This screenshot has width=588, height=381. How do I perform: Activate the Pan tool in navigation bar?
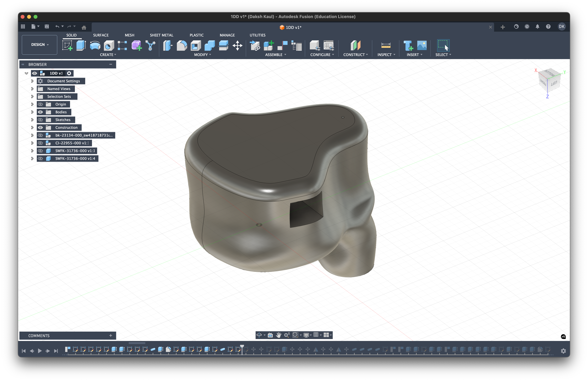pos(279,335)
